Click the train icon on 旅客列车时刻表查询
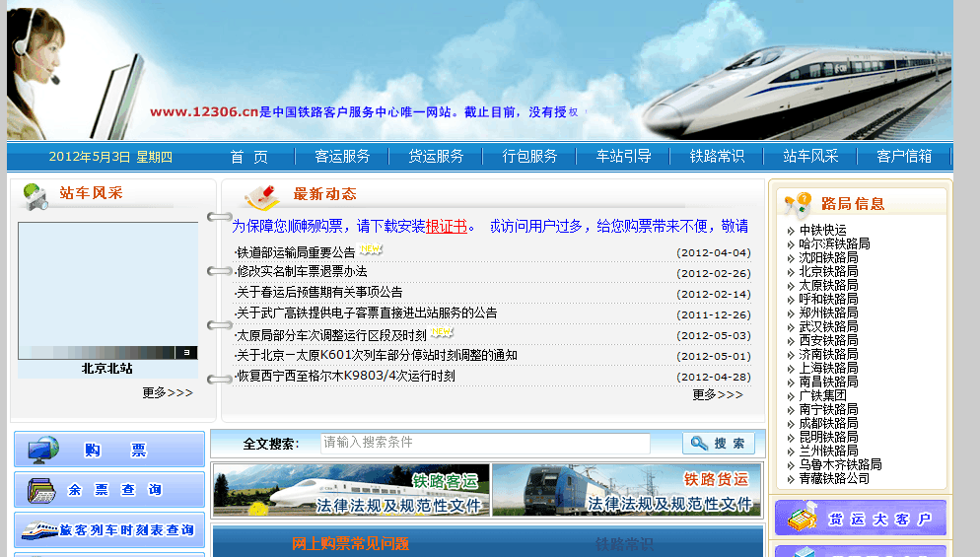This screenshot has width=980, height=557. point(40,530)
